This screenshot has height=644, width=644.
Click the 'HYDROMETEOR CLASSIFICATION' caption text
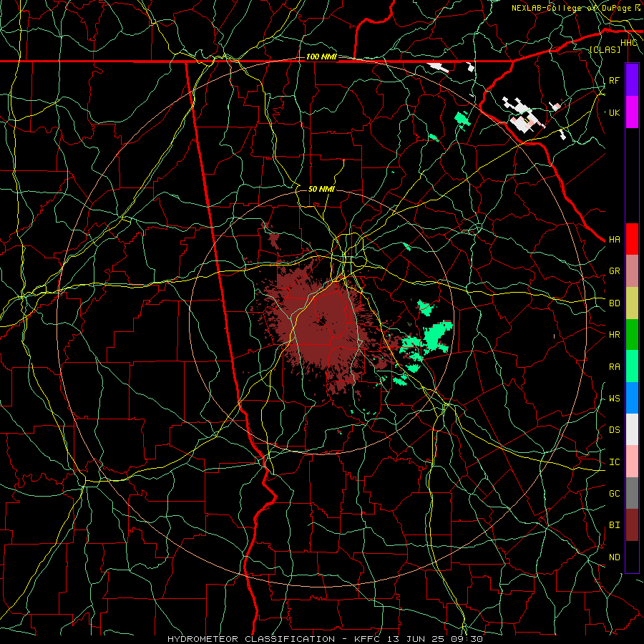[x=251, y=639]
